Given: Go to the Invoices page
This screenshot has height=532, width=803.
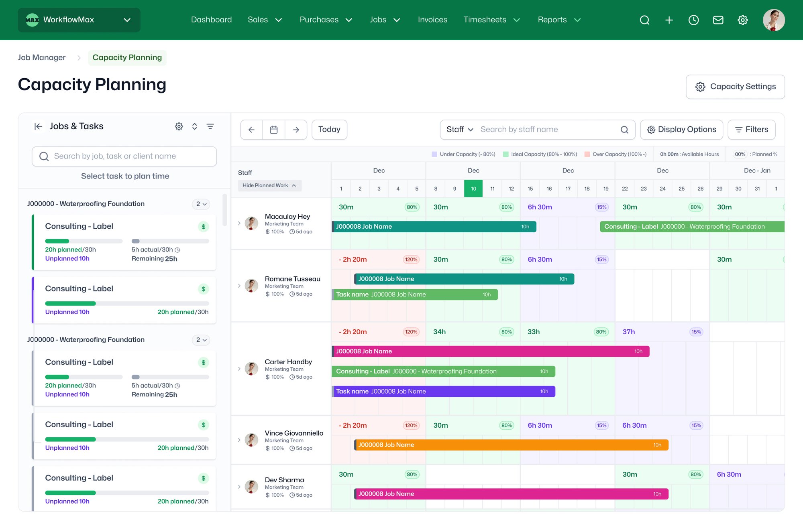Looking at the screenshot, I should [432, 20].
